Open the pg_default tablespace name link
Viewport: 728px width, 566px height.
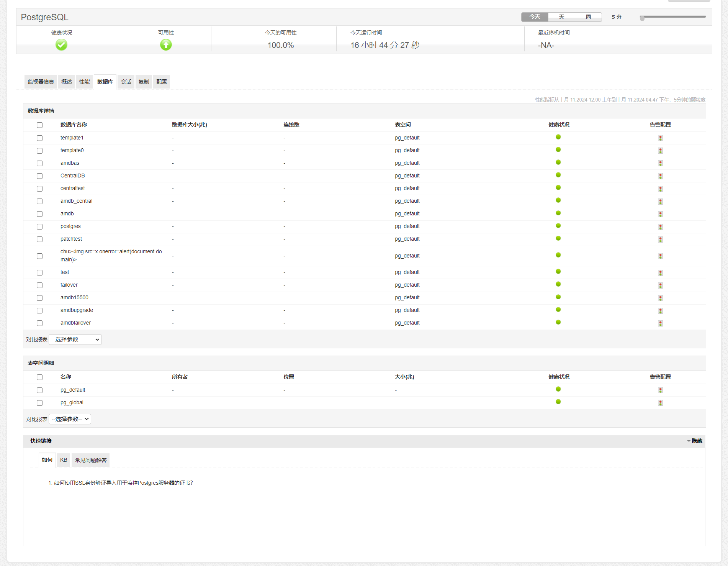coord(73,390)
